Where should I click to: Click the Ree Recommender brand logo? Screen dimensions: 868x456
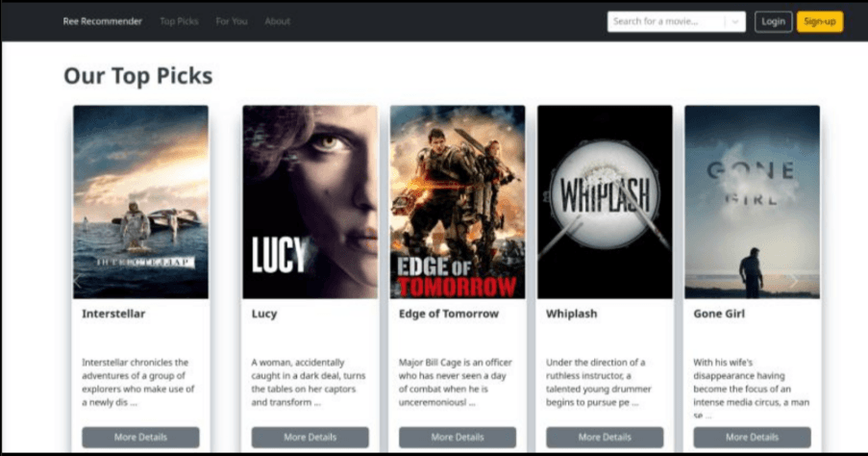pyautogui.click(x=103, y=21)
